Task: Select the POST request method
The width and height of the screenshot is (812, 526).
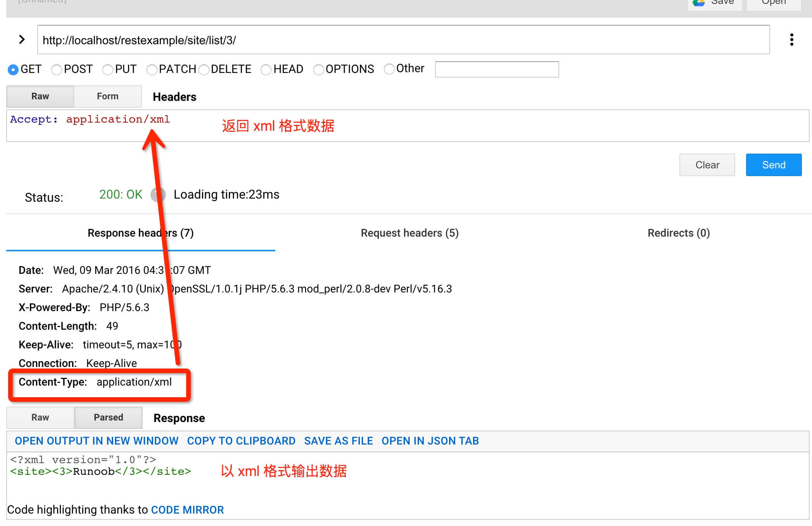Action: (x=57, y=69)
